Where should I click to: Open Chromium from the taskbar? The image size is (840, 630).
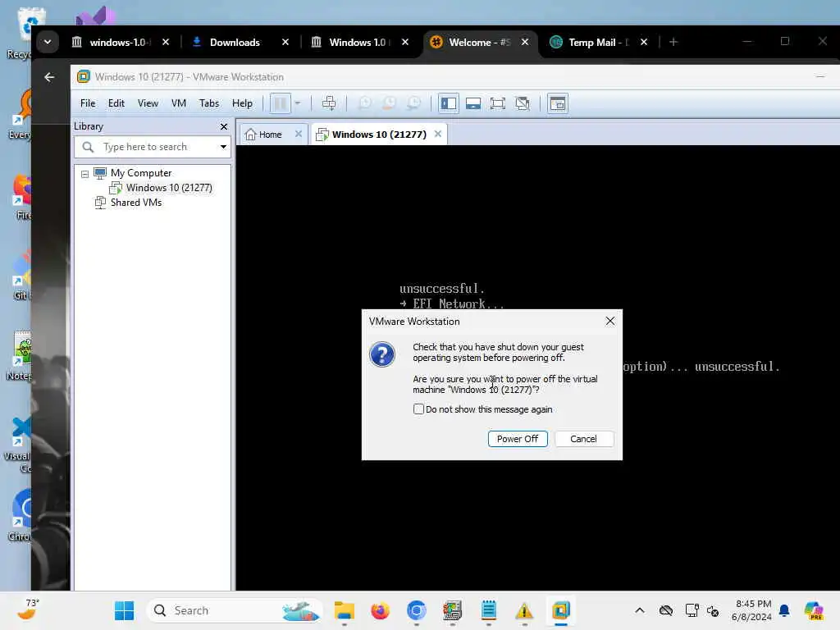(416, 610)
